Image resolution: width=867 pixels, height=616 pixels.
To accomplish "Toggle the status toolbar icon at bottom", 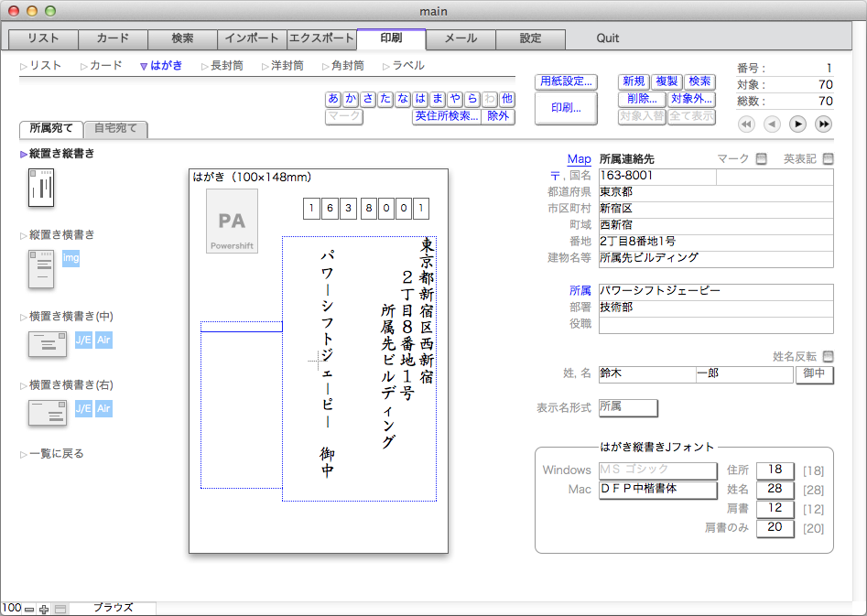I will click(60, 609).
